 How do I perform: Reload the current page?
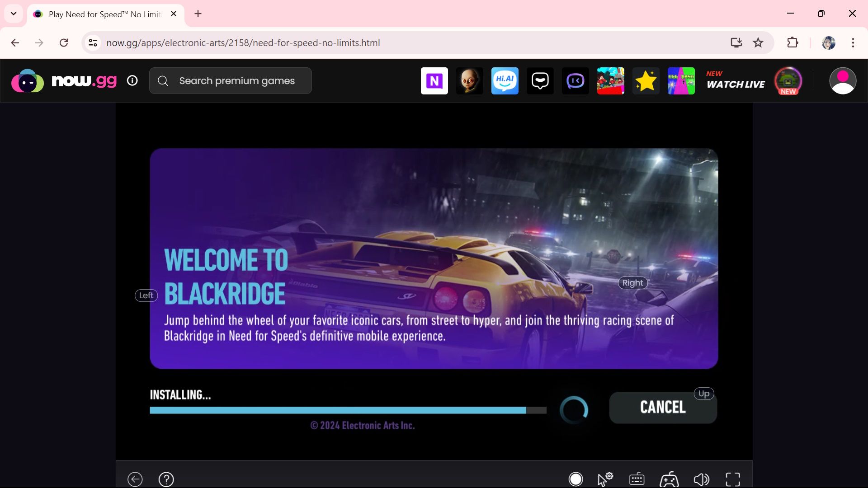pyautogui.click(x=64, y=42)
